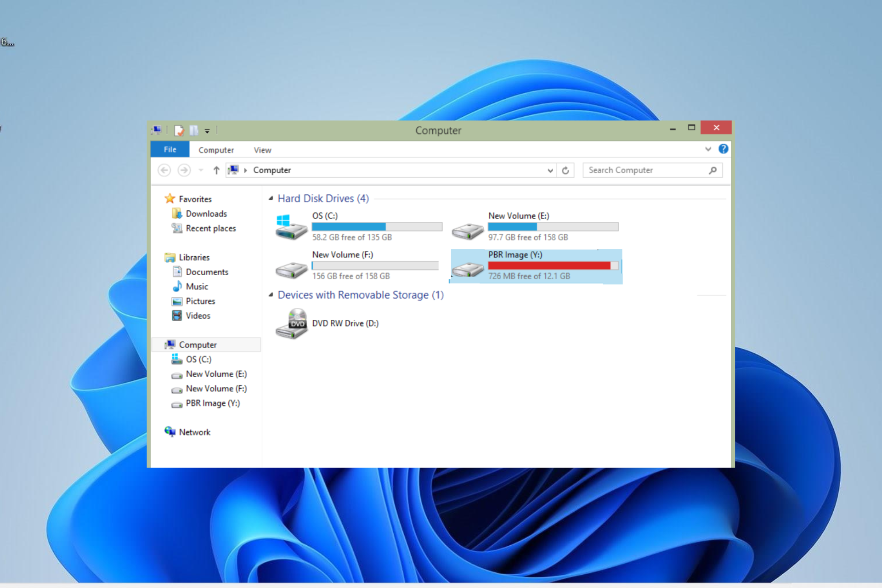The image size is (882, 588).
Task: Collapse Devices with Removable Storage group
Action: click(x=271, y=295)
